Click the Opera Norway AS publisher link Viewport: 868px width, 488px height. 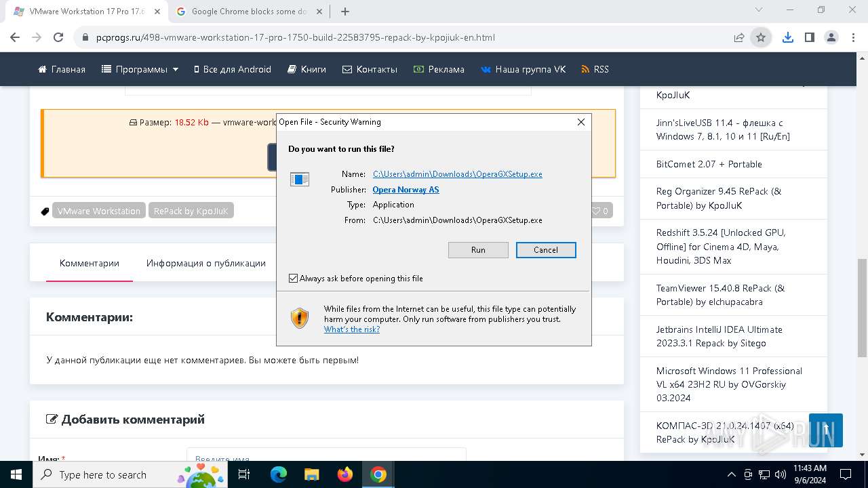[x=406, y=190]
